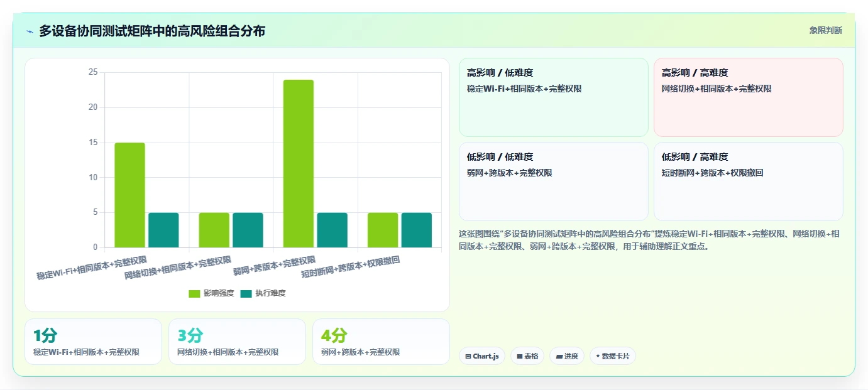Click the tallest green bar for 弱网+跨版本+完整权限
The height and width of the screenshot is (390, 868).
click(x=299, y=164)
